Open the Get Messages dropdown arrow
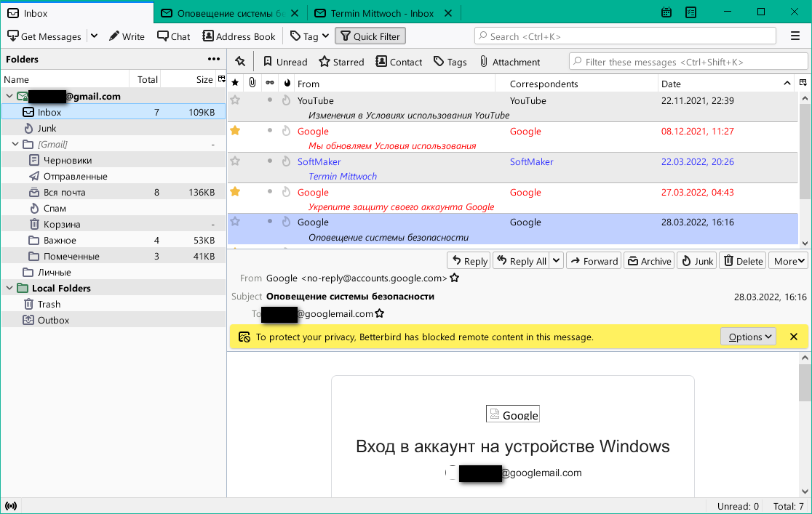The image size is (812, 514). (95, 36)
